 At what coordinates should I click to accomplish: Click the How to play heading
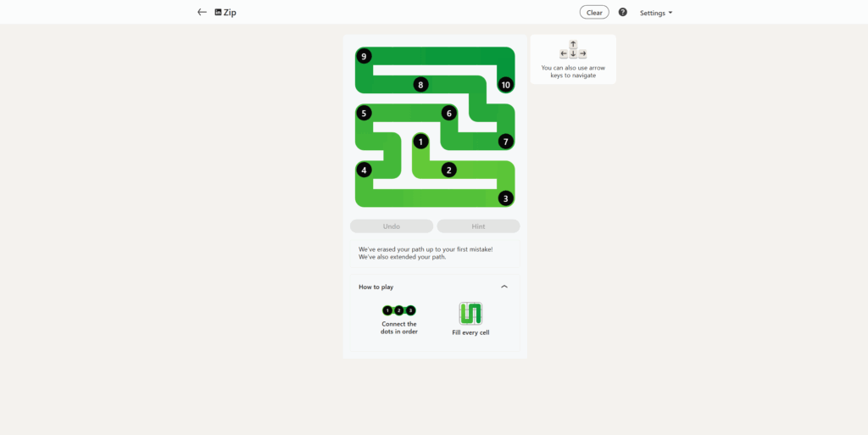point(376,287)
